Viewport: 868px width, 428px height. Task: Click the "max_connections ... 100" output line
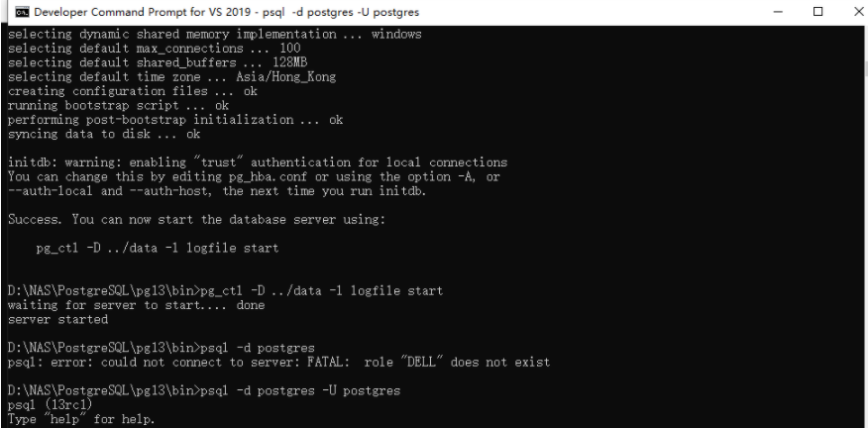pyautogui.click(x=155, y=49)
